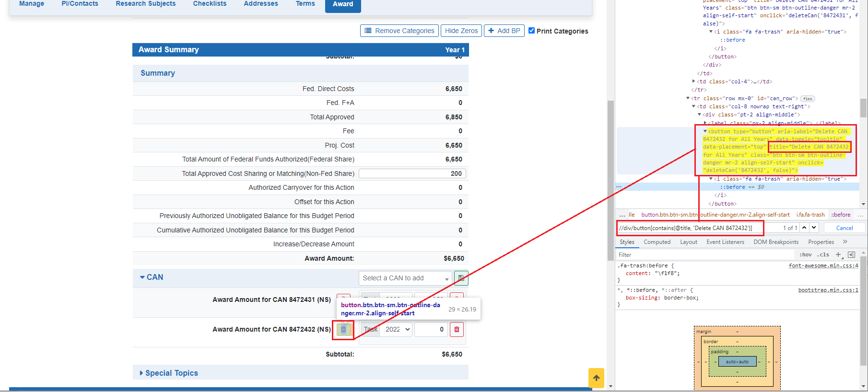Click the trash icon beside CAN 8472432
Viewport: 868px width, 392px height.
tap(343, 330)
